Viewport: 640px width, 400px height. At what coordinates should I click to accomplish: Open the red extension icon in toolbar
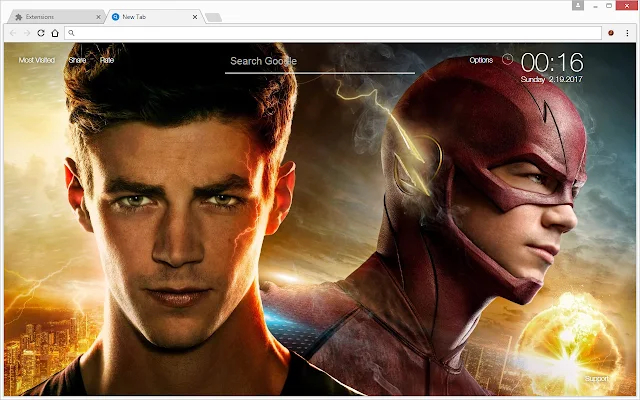611,33
